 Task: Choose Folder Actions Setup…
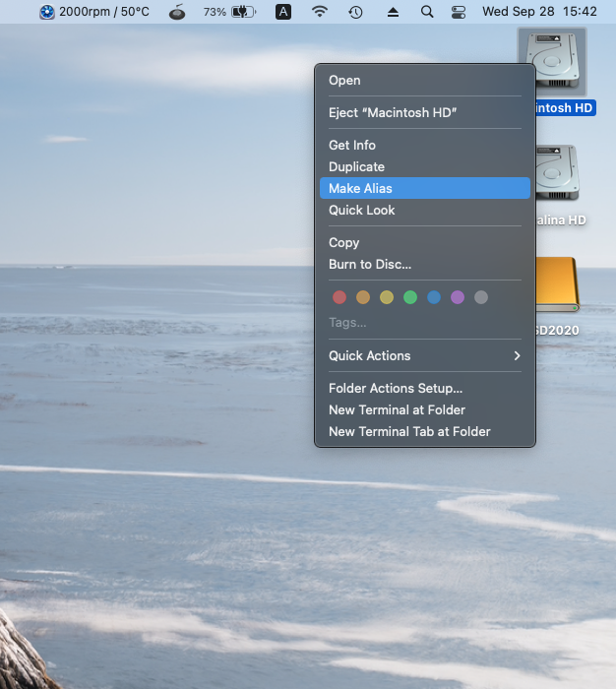(x=425, y=389)
